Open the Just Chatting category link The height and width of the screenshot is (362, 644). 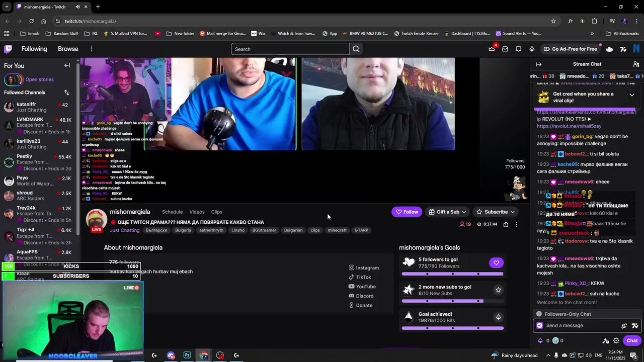pyautogui.click(x=125, y=230)
